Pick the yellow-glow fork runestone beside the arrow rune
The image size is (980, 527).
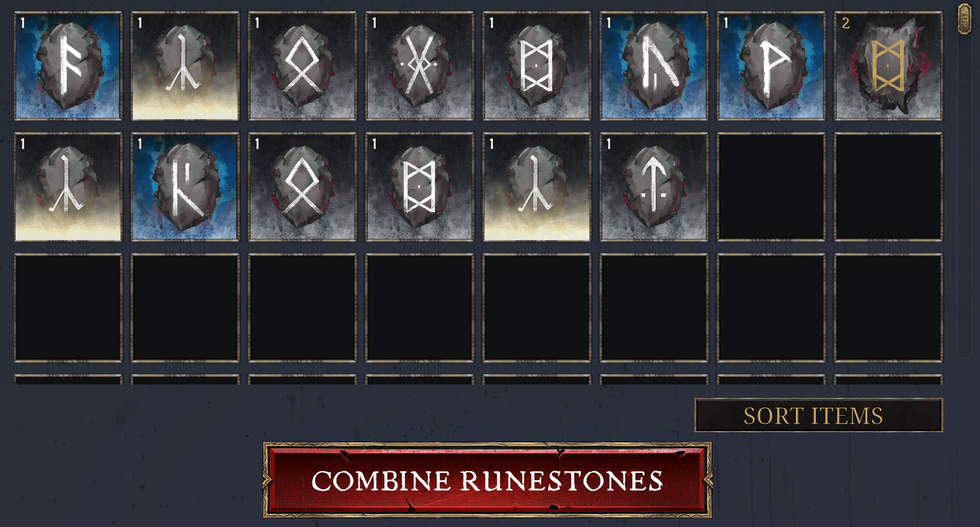[537, 187]
